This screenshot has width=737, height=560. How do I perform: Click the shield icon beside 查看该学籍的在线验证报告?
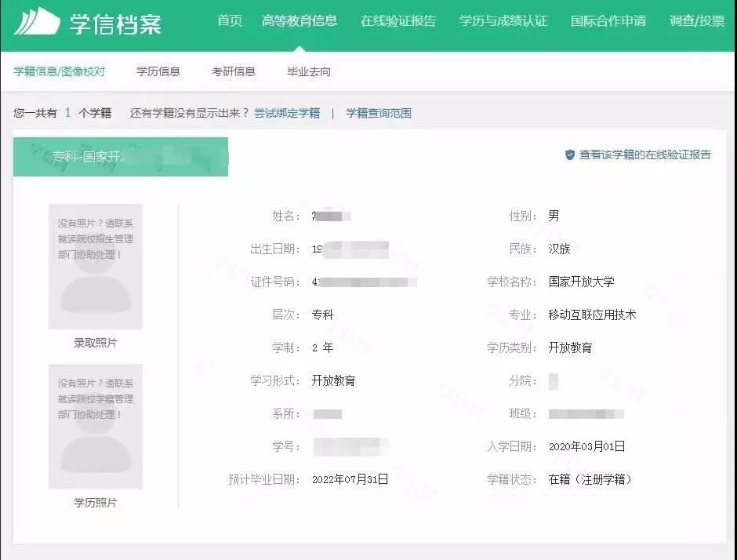(570, 155)
